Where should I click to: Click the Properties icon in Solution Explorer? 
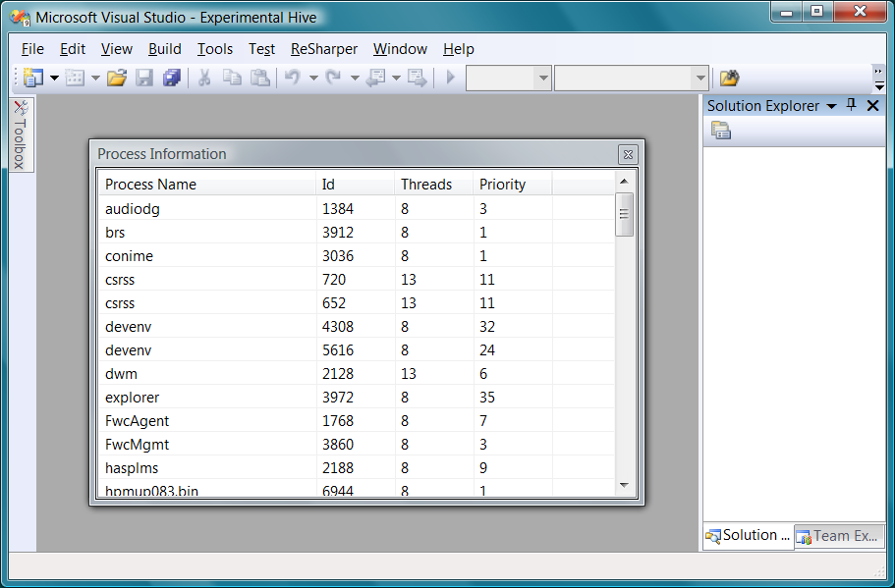click(x=721, y=131)
